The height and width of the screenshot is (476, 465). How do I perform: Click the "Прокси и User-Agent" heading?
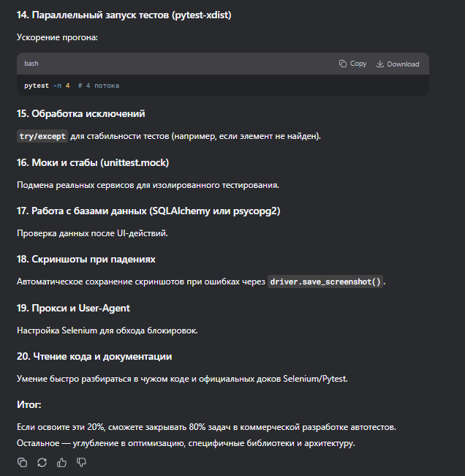[x=73, y=308]
